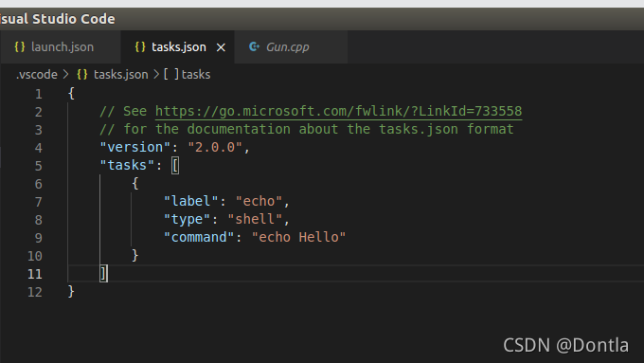
Task: Open the .vscode breadcrumb folder
Action: pyautogui.click(x=37, y=75)
